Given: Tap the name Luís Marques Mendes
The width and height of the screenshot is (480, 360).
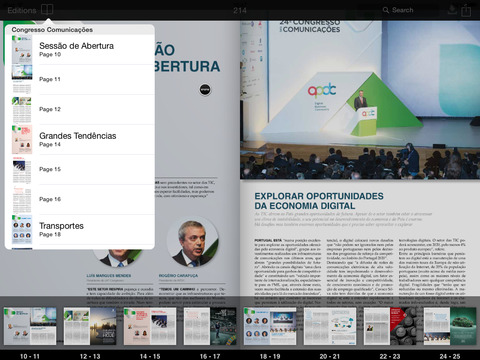Looking at the screenshot, I should pos(109,276).
